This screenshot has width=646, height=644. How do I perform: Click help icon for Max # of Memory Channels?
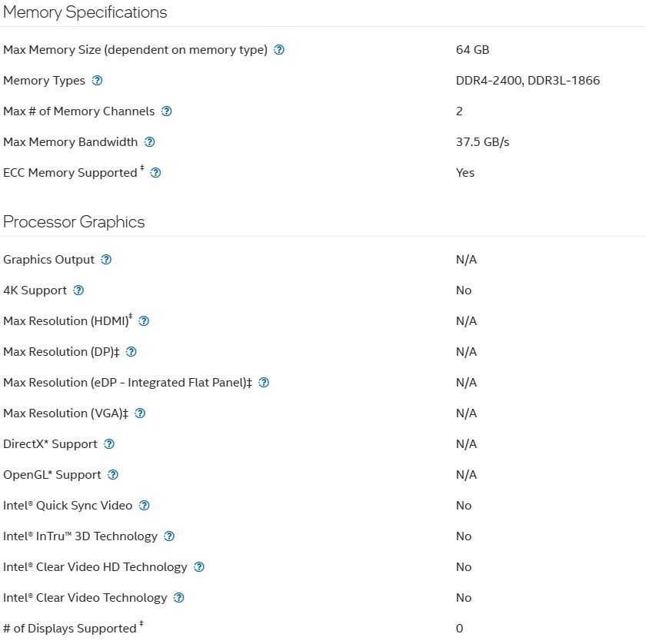pos(166,111)
